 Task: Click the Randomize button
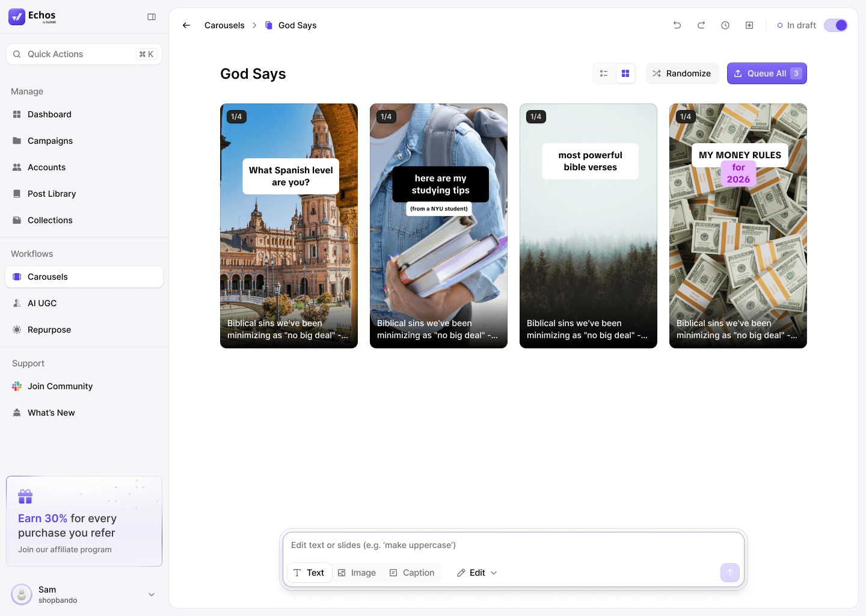[682, 73]
